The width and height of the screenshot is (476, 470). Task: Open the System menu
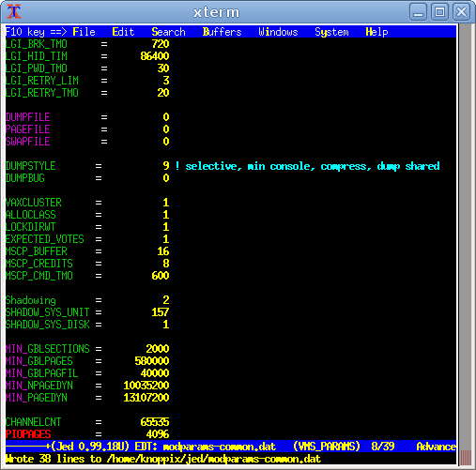pos(331,32)
